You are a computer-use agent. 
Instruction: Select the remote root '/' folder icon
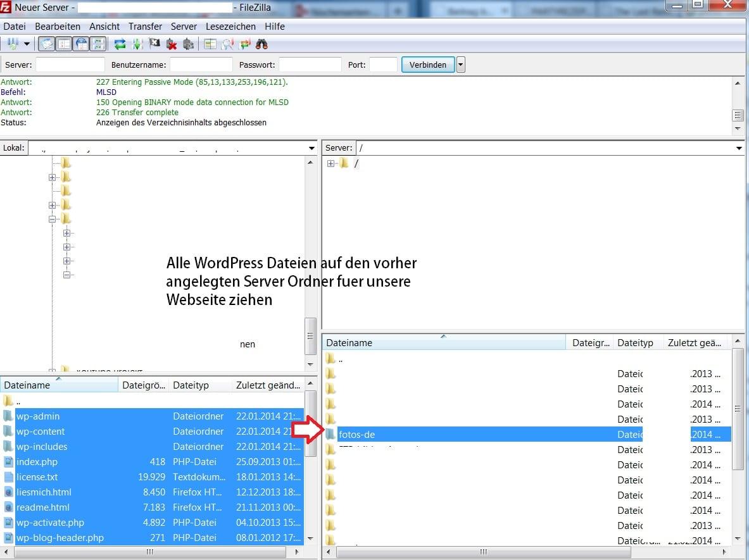pos(344,163)
